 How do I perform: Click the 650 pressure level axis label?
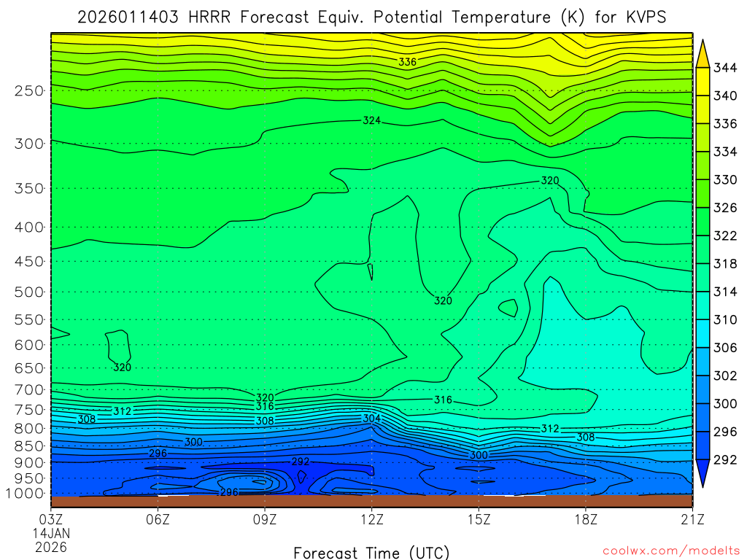[x=29, y=368]
